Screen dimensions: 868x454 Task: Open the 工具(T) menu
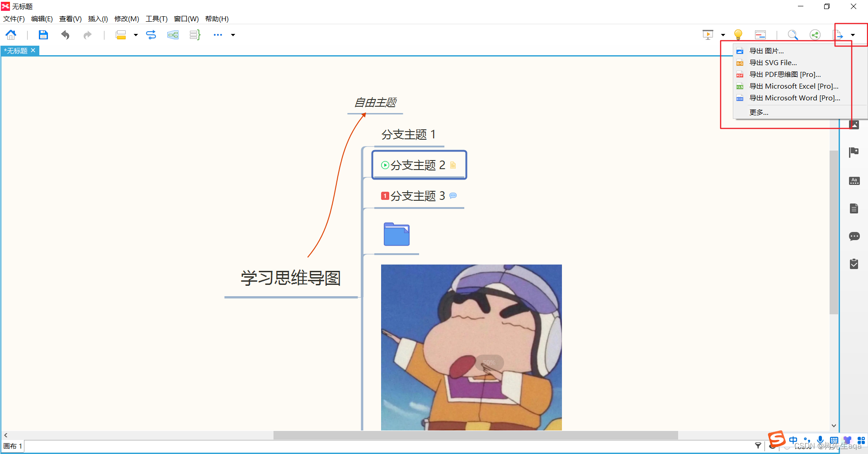[156, 19]
